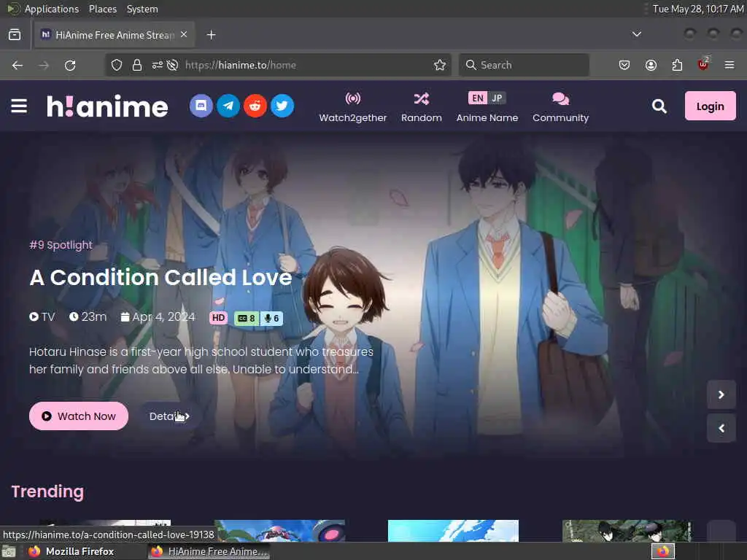Open the Twitter social link icon

(x=282, y=106)
